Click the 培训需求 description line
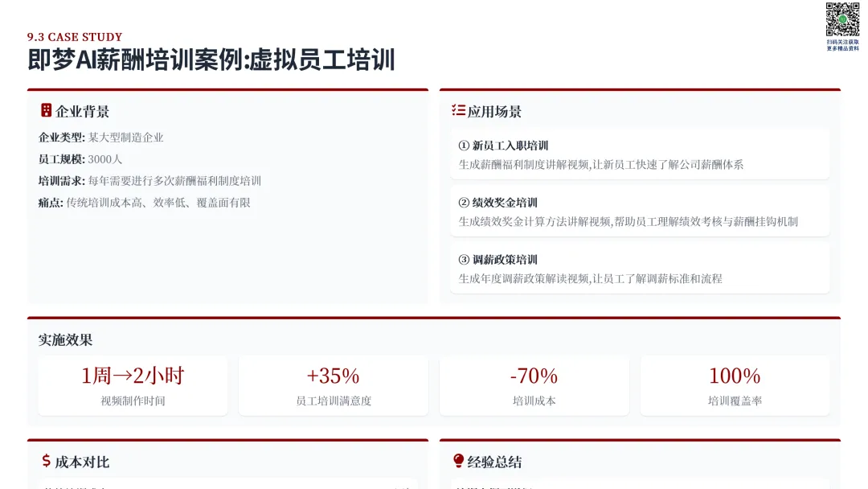Screen dimensions: 868x489 (x=149, y=181)
